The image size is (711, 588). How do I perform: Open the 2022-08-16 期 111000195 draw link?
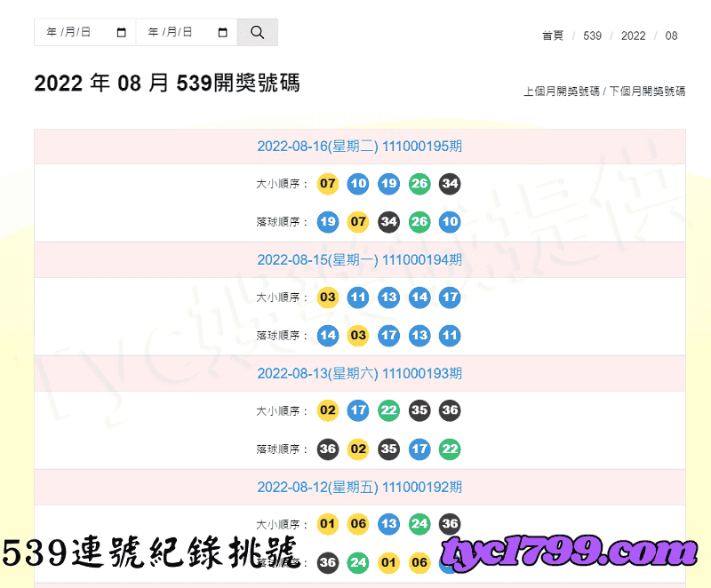coord(360,147)
